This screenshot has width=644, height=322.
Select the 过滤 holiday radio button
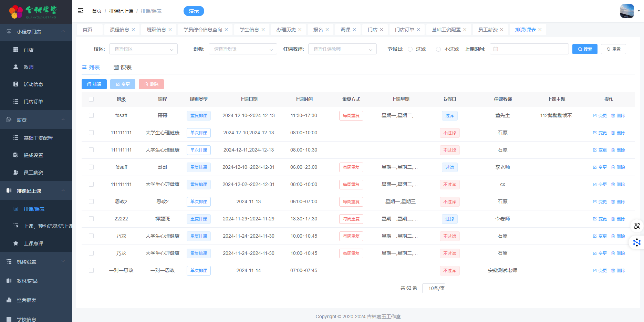410,49
